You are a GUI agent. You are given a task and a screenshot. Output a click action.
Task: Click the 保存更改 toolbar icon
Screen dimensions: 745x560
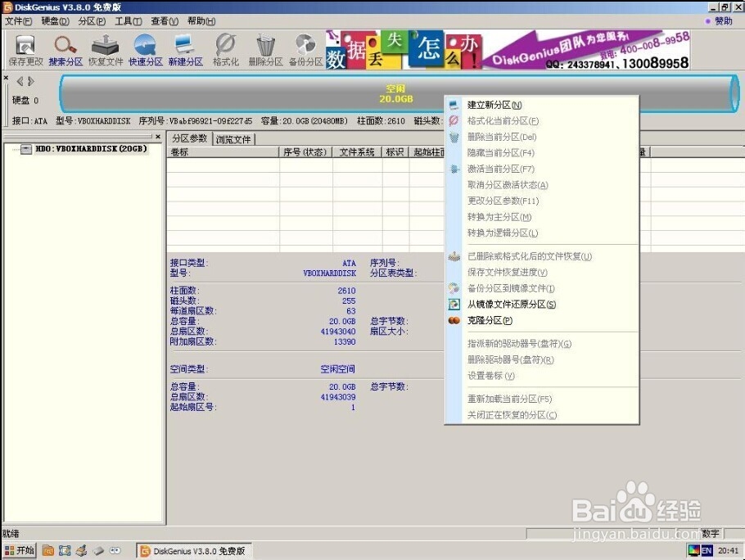click(x=25, y=50)
